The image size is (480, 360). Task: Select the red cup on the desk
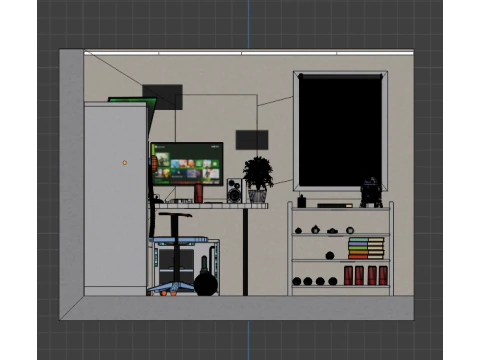tap(198, 193)
